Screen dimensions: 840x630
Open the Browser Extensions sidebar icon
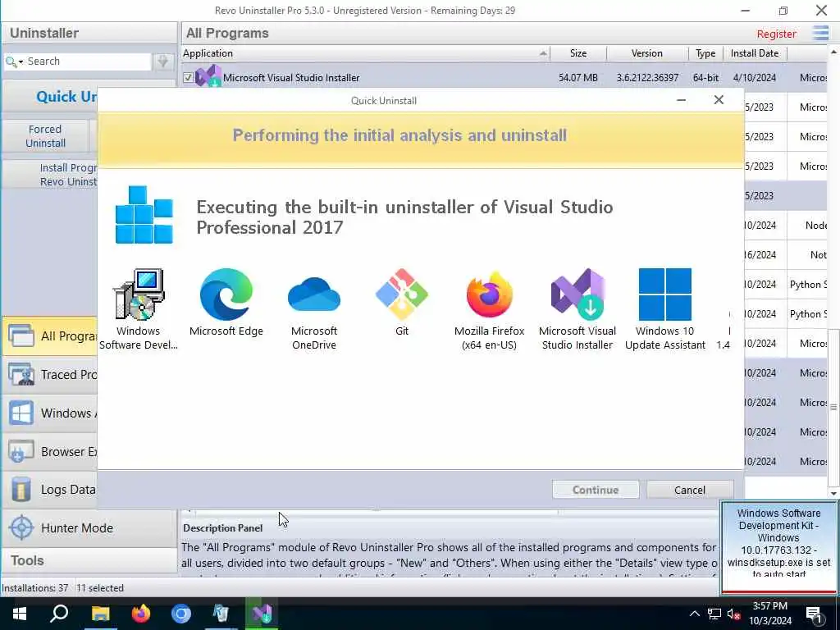21,452
